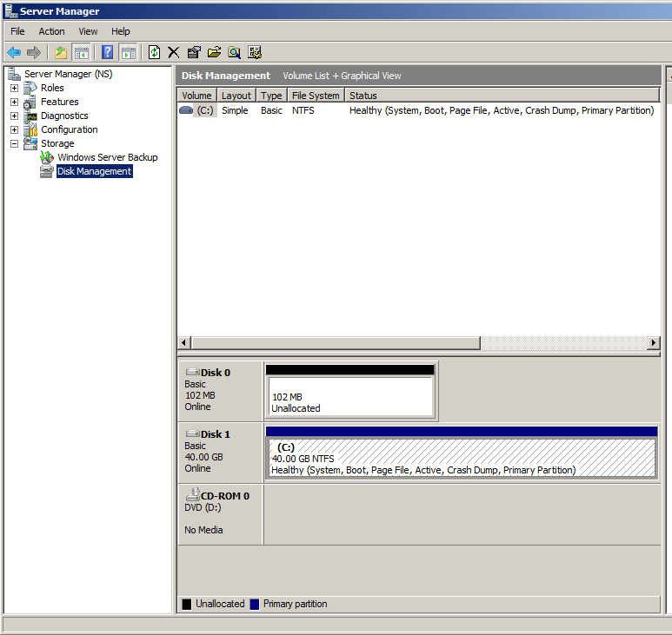Click the blue Primary partition legend swatch

[x=255, y=605]
